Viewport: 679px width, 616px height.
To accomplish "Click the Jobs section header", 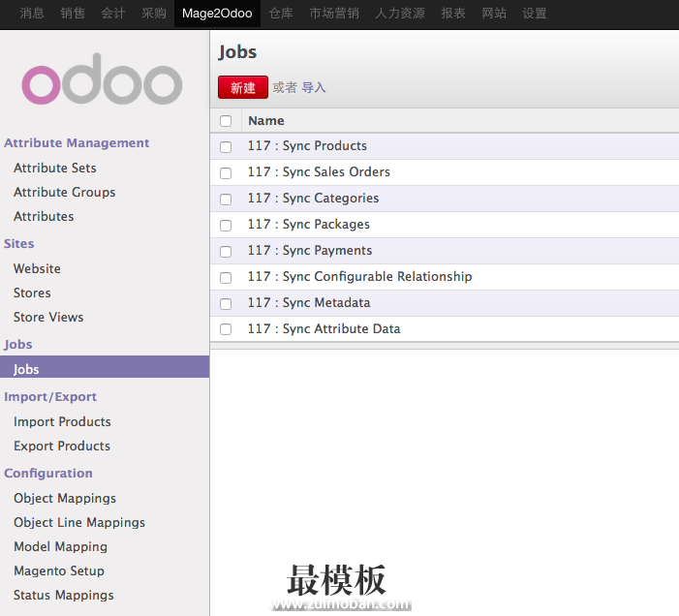I will point(18,345).
